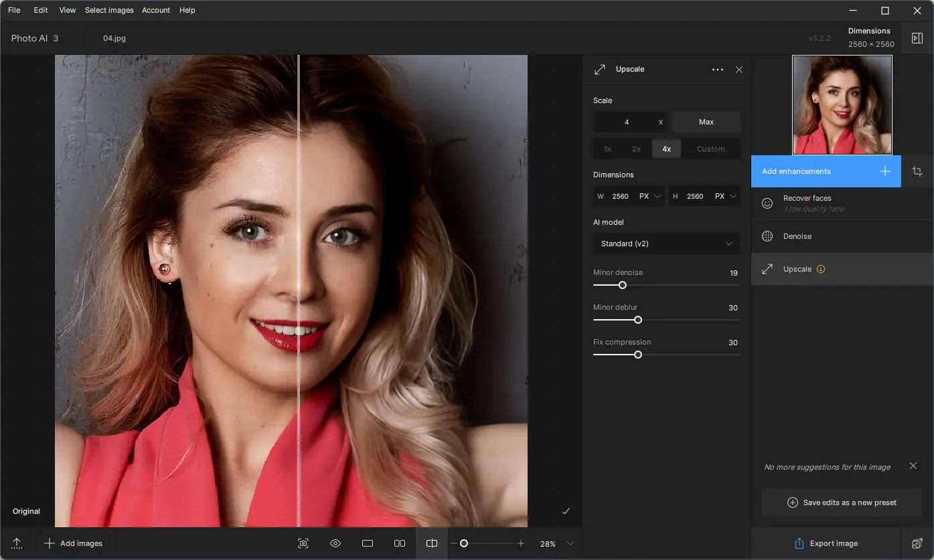Open the zoom percentage dropdown
This screenshot has height=560, width=934.
click(x=570, y=543)
